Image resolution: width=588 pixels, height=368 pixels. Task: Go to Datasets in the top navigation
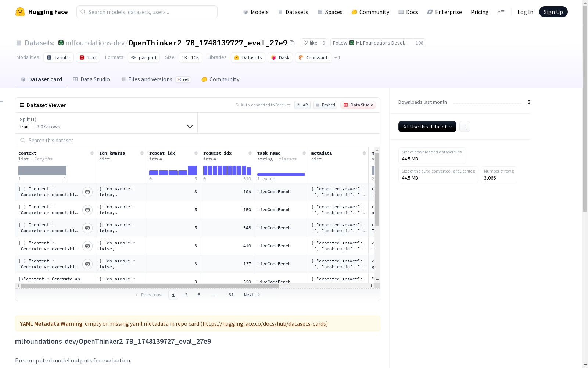pyautogui.click(x=293, y=12)
